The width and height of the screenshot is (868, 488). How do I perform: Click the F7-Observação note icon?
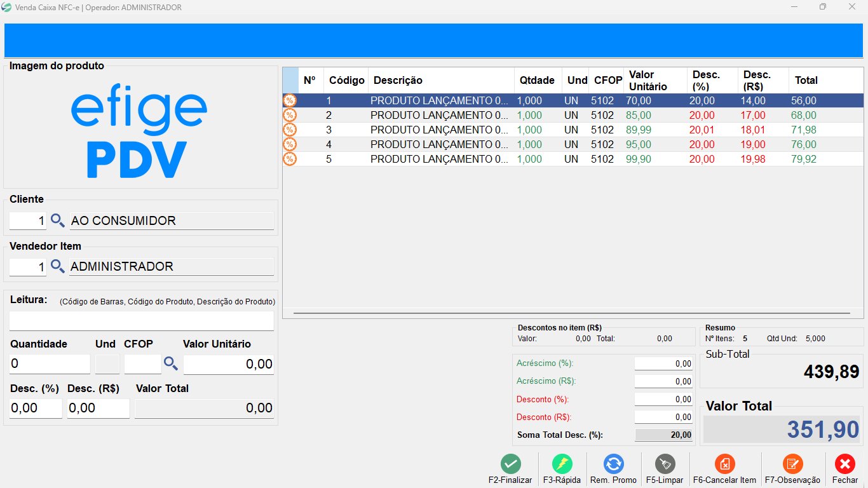(792, 463)
